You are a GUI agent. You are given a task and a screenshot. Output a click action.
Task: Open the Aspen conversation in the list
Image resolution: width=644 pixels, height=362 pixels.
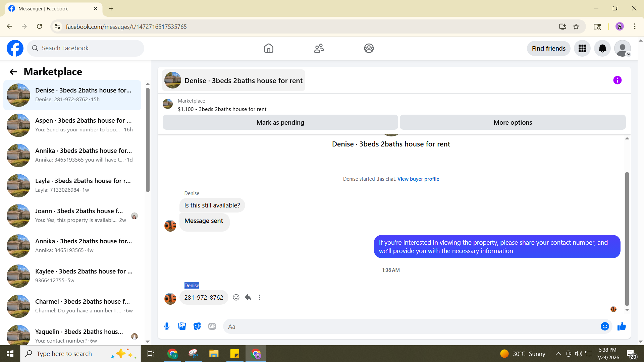point(72,125)
